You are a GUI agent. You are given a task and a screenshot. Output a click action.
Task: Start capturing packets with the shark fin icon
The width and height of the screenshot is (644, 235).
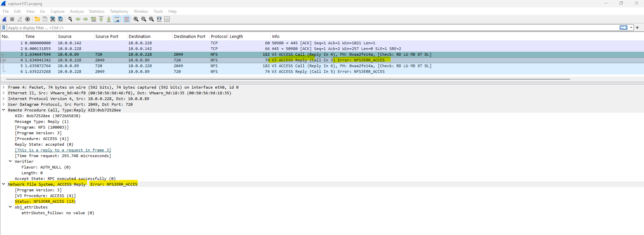pyautogui.click(x=4, y=19)
